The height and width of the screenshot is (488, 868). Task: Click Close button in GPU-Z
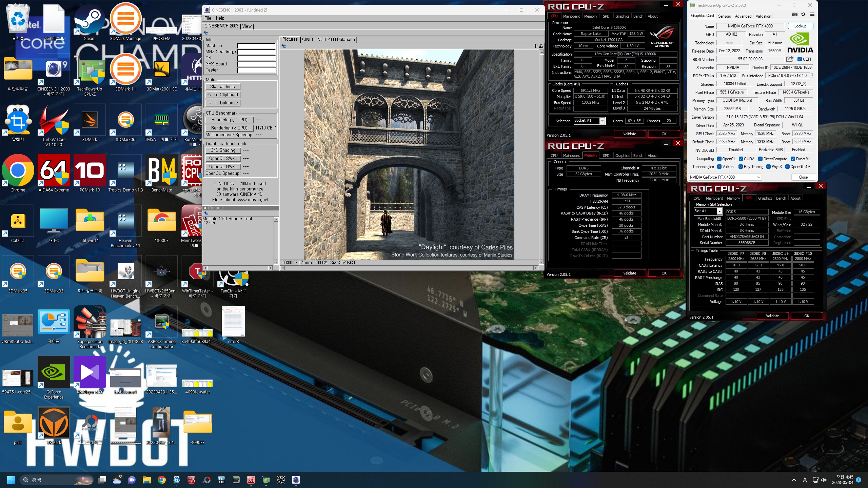[x=803, y=177]
